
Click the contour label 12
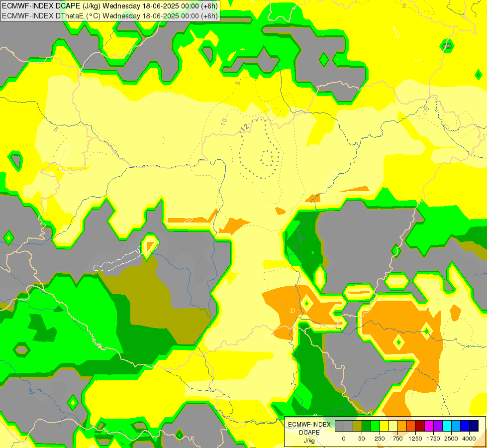[x=245, y=127]
